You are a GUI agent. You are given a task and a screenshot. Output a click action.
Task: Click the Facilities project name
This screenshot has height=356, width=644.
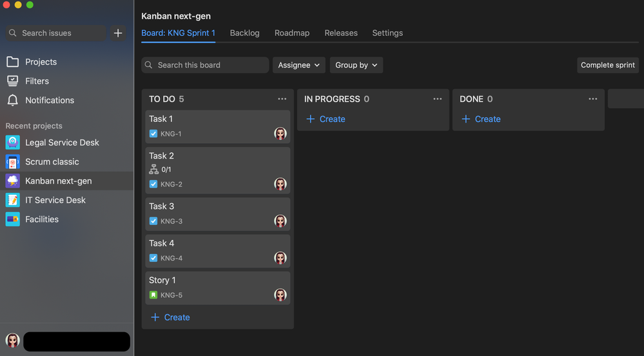42,219
